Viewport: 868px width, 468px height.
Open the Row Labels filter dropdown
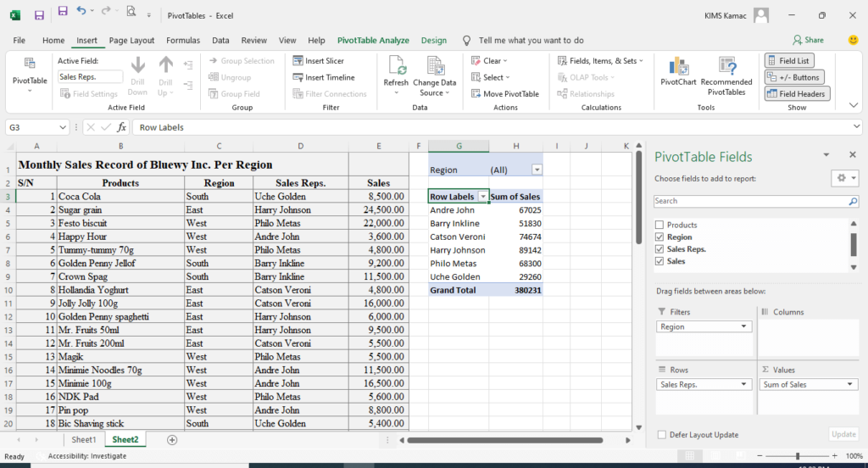point(482,197)
